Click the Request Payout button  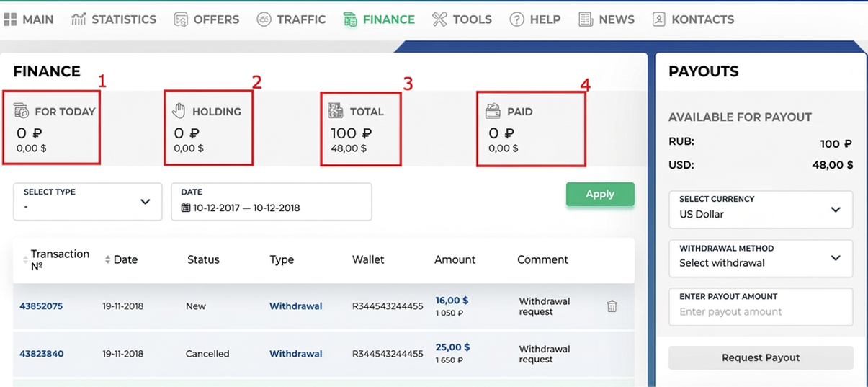click(x=761, y=357)
